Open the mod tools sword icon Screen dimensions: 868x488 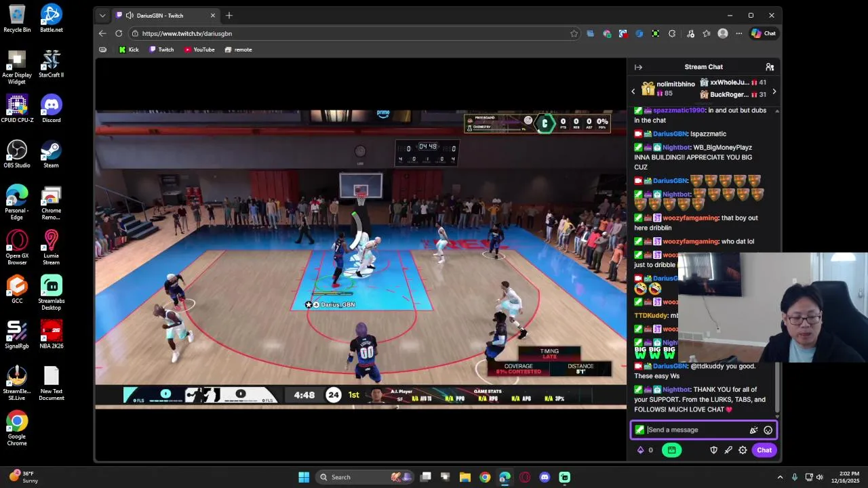pos(728,450)
